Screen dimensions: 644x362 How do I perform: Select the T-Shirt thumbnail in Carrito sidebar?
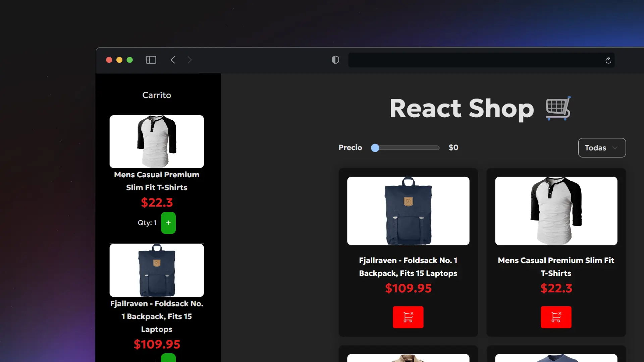click(x=157, y=141)
